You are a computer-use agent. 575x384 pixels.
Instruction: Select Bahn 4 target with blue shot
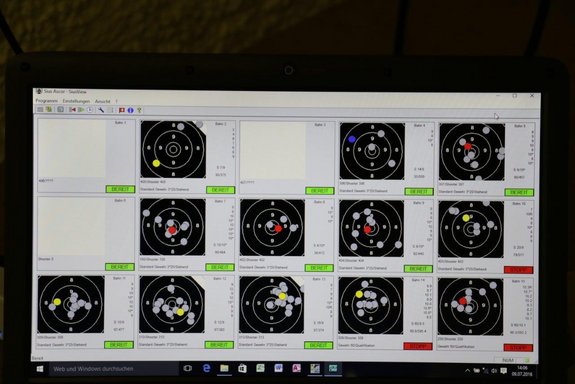[x=372, y=151]
